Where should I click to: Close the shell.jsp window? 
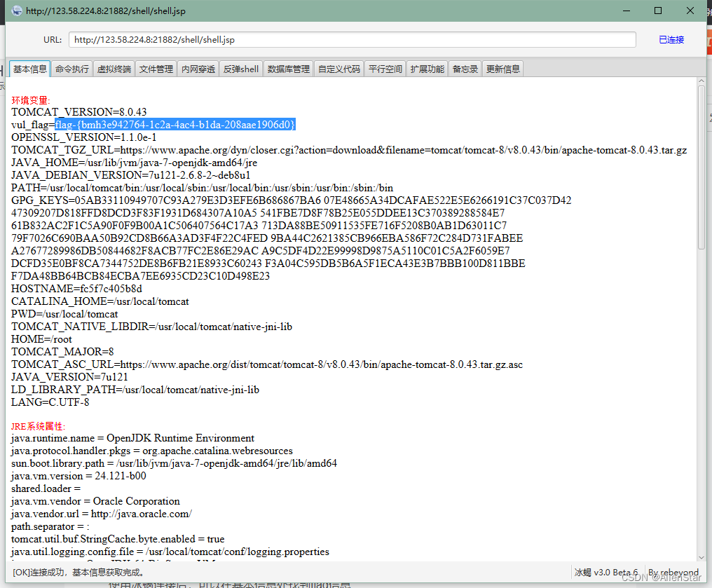[690, 11]
